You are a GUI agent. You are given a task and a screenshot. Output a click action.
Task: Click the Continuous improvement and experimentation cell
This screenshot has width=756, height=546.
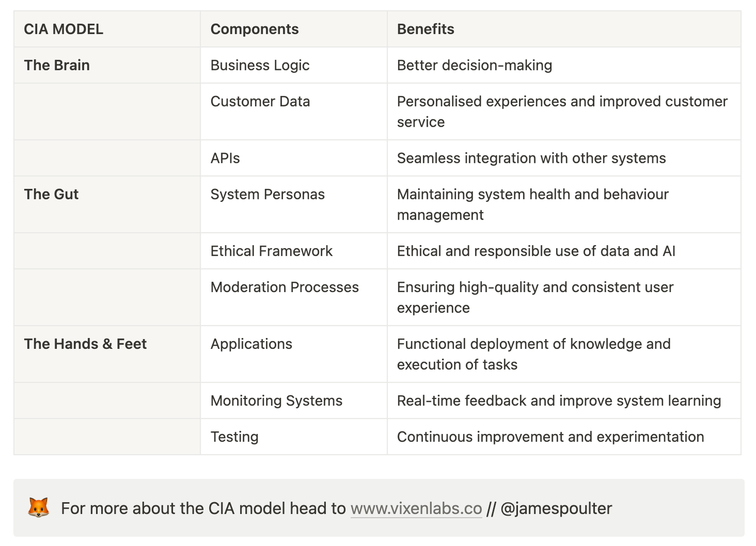(x=564, y=436)
